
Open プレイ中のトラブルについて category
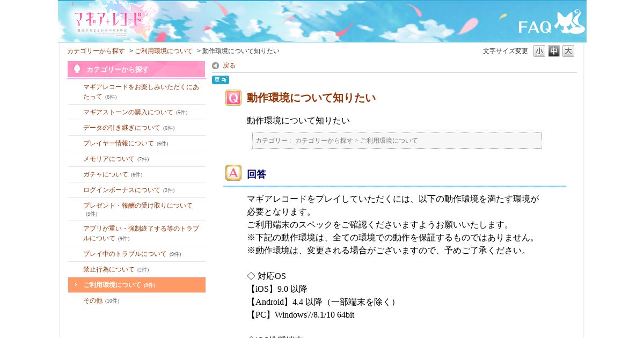click(x=125, y=254)
